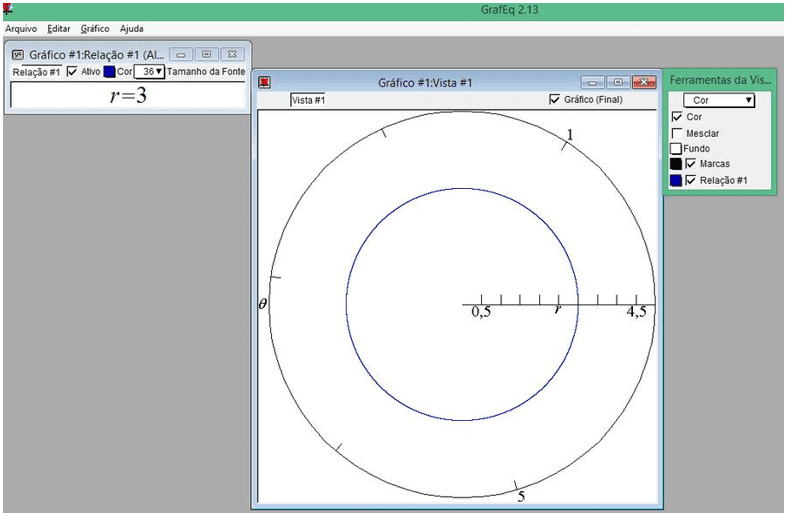The height and width of the screenshot is (520, 788).
Task: Open the Ajuda menu
Action: (132, 29)
